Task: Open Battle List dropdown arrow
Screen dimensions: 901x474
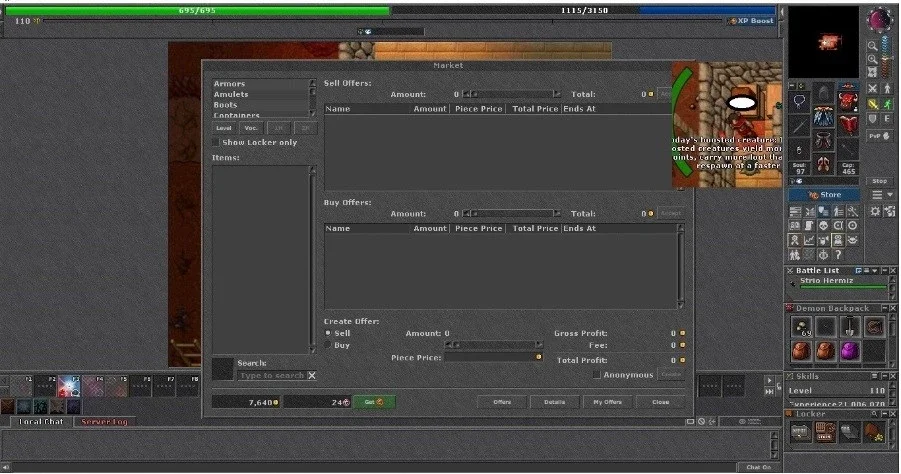Action: [x=875, y=271]
